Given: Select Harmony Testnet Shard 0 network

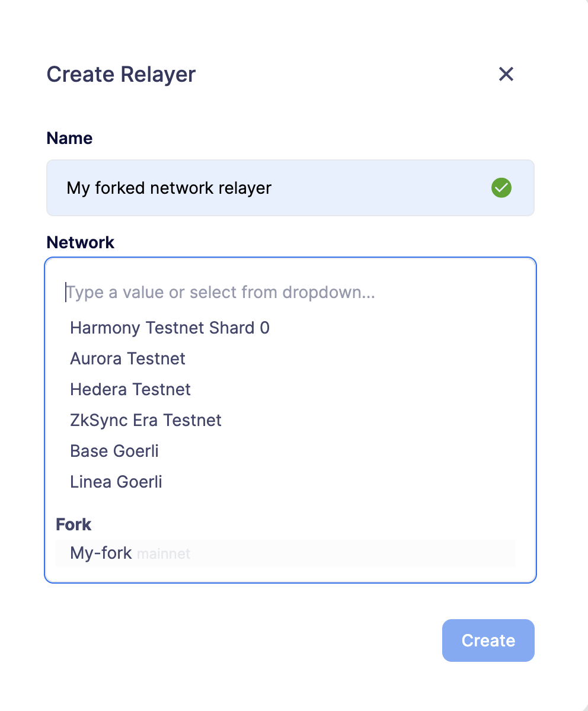Looking at the screenshot, I should click(x=170, y=328).
